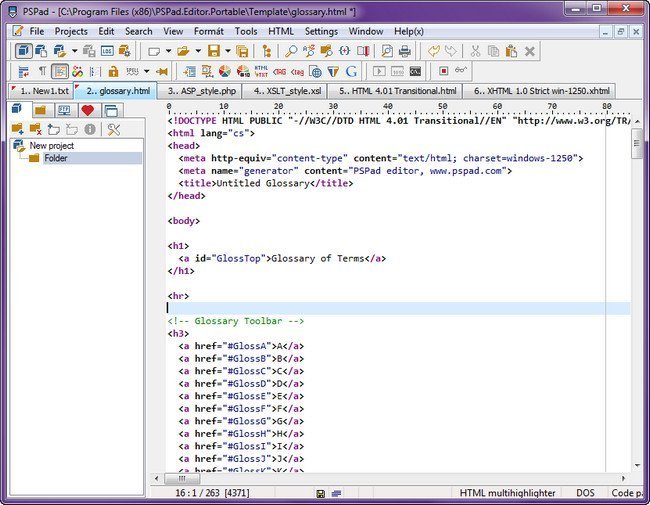Screen dimensions: 650x505
Task: Open Print Preview icon
Action: pos(387,51)
